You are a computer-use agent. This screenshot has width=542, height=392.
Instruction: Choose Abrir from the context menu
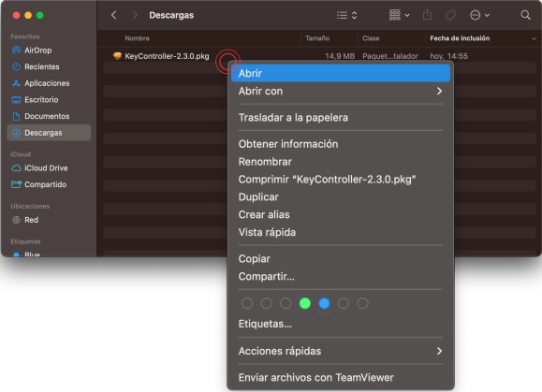pos(341,73)
